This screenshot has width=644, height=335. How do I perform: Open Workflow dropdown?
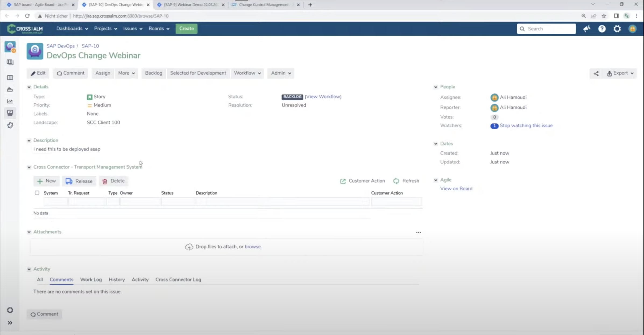247,73
